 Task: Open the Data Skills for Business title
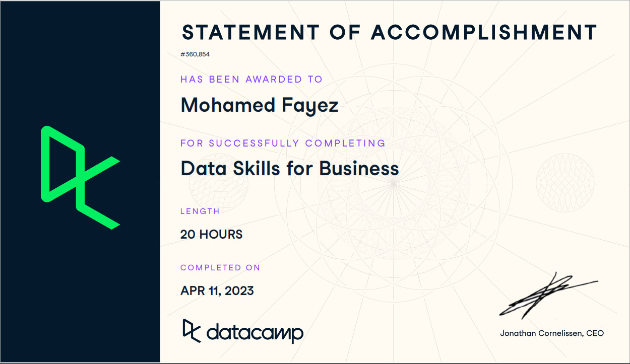290,168
